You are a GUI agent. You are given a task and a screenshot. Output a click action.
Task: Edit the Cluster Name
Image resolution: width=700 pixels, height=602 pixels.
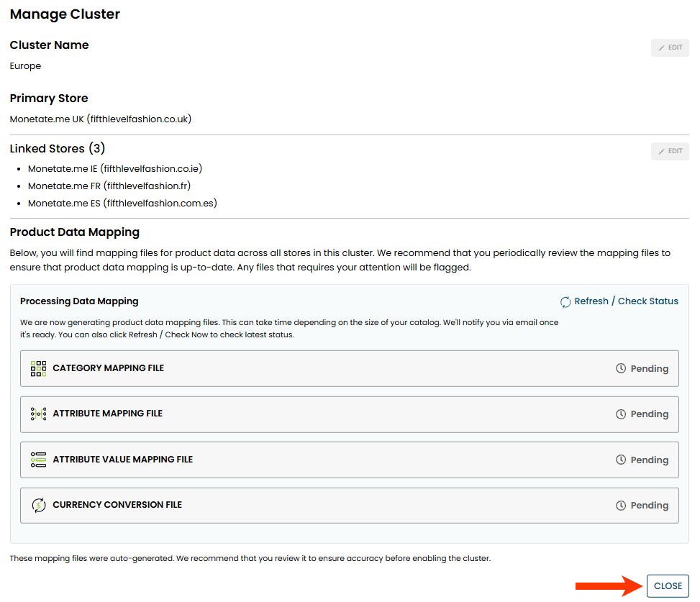[670, 47]
